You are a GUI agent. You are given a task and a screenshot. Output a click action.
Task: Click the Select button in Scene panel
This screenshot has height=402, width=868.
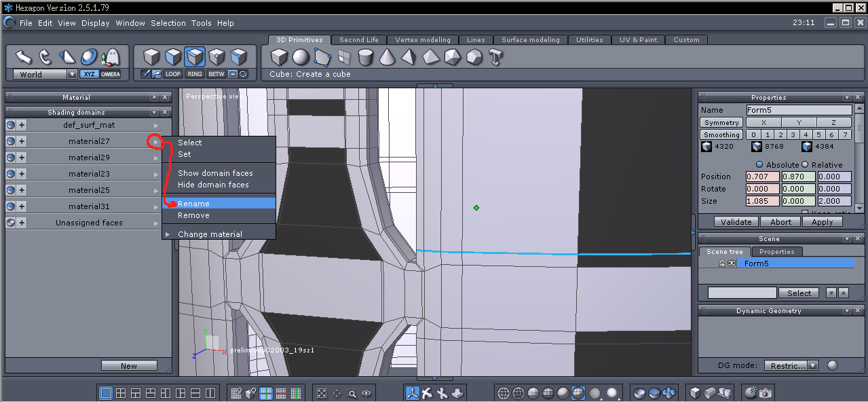799,293
